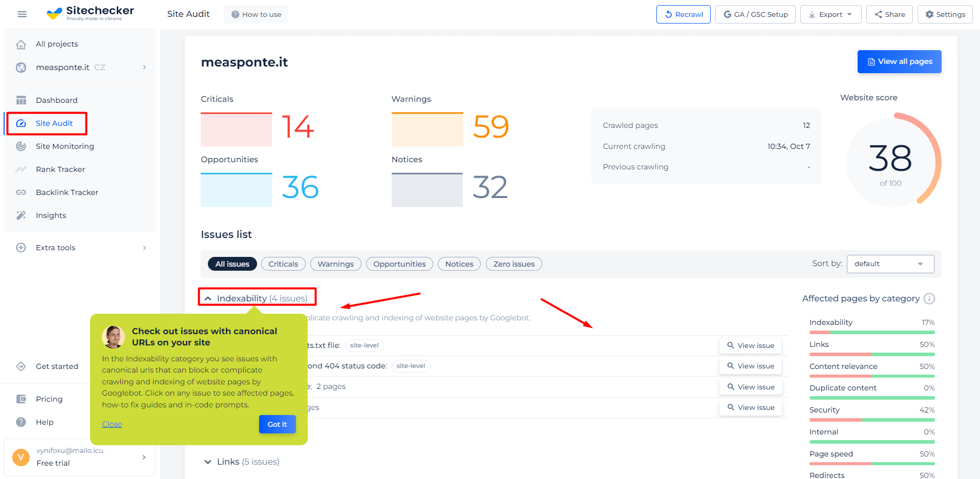Image resolution: width=980 pixels, height=479 pixels.
Task: Click the Rank Tracker chart icon
Action: pos(21,169)
